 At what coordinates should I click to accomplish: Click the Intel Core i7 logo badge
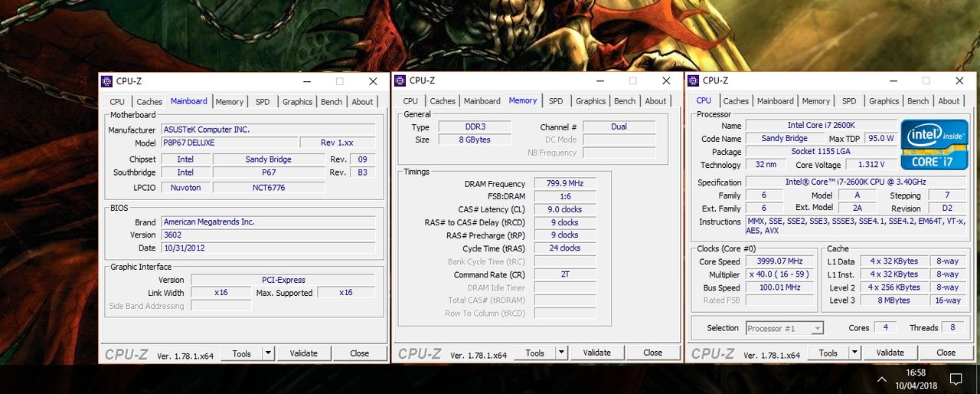[934, 144]
